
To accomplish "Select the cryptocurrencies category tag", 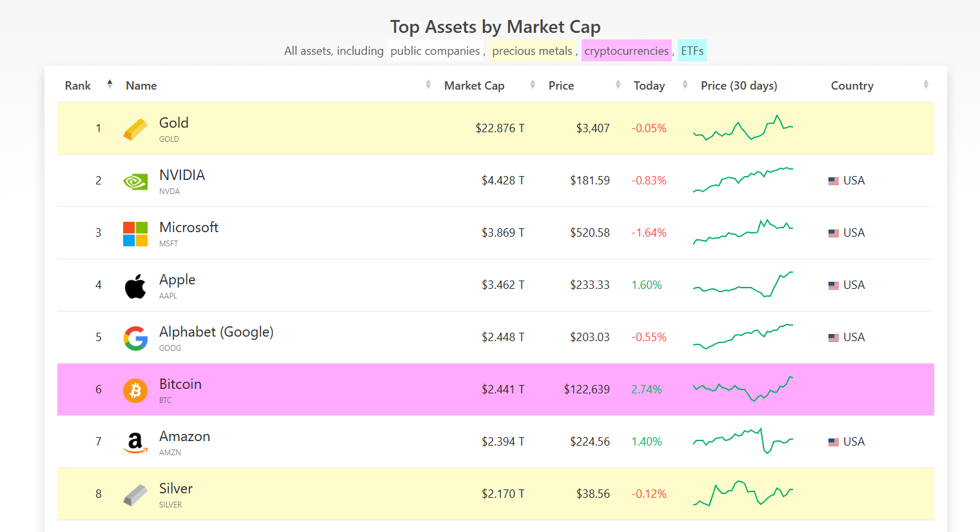I will pos(627,51).
